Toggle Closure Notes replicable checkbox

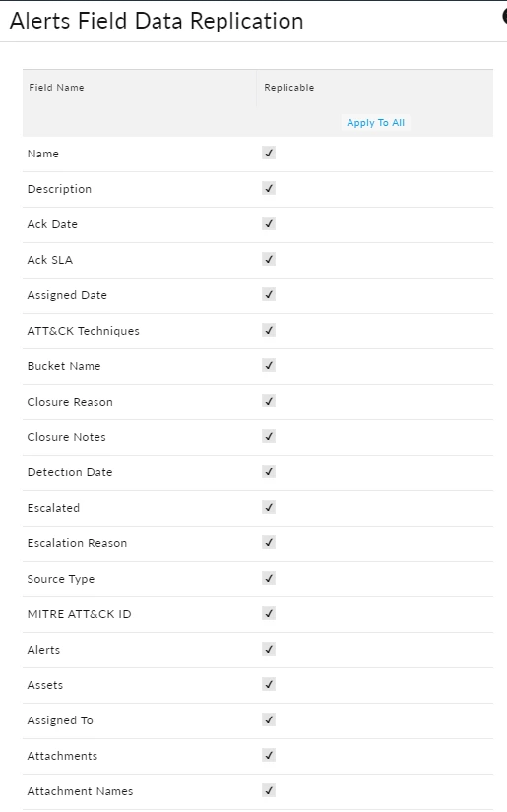(x=269, y=436)
